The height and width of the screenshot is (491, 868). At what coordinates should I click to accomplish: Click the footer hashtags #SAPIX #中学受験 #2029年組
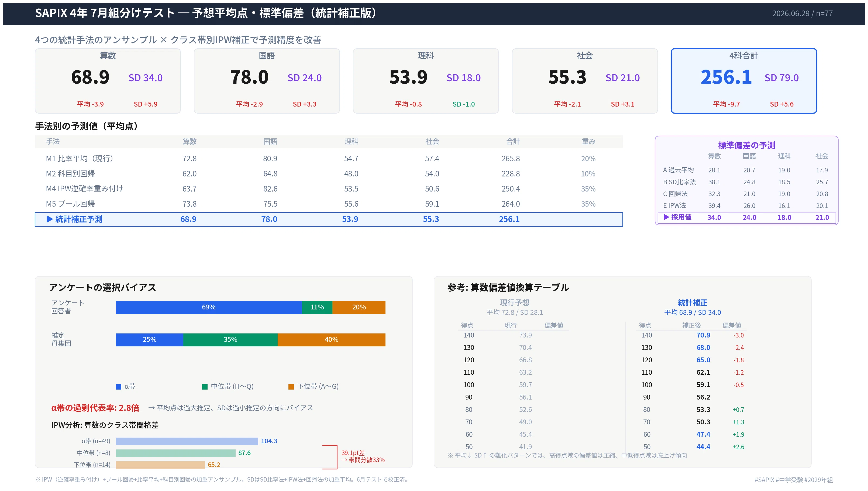794,480
